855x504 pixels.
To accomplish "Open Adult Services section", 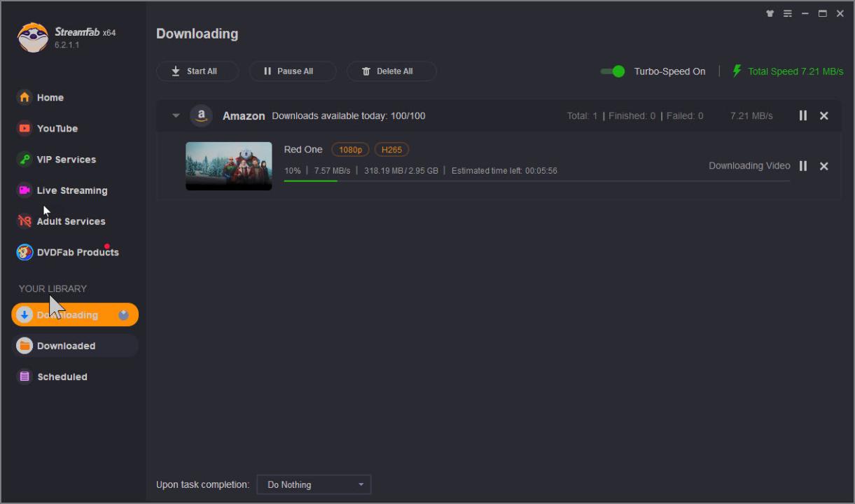I will click(62, 220).
